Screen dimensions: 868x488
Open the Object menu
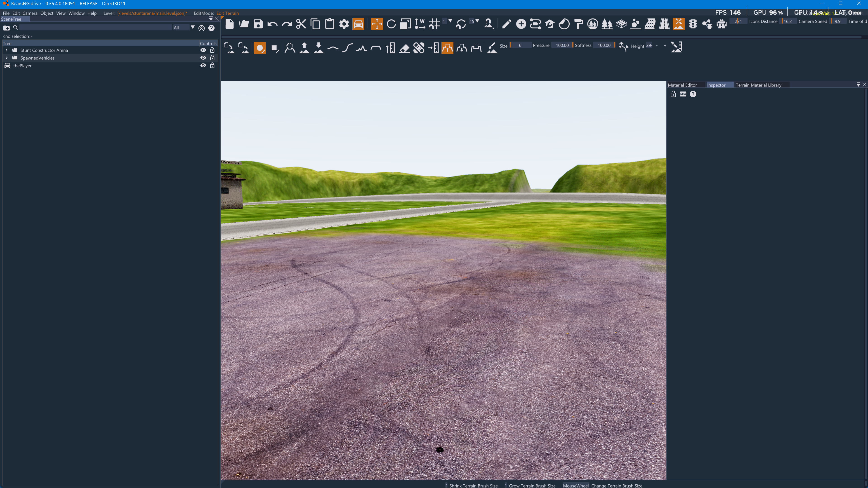click(x=47, y=13)
